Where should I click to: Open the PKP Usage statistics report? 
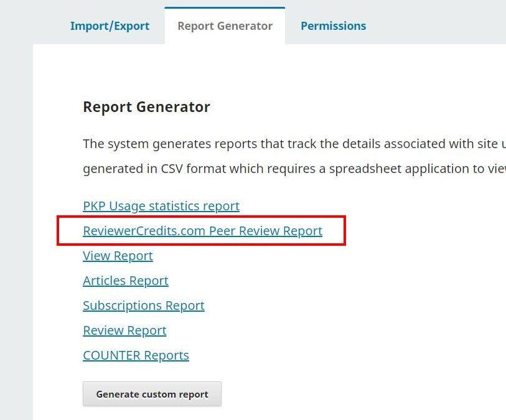pyautogui.click(x=161, y=206)
